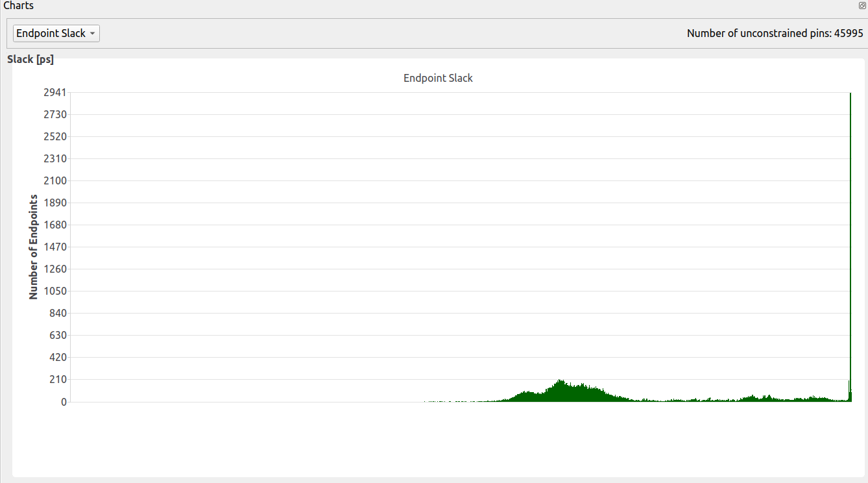Click the Charts panel title

[18, 5]
